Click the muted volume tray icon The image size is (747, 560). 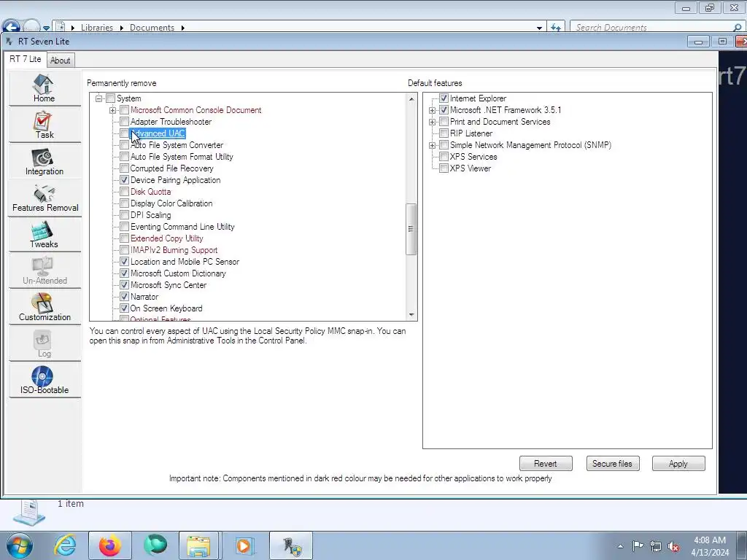tap(673, 546)
